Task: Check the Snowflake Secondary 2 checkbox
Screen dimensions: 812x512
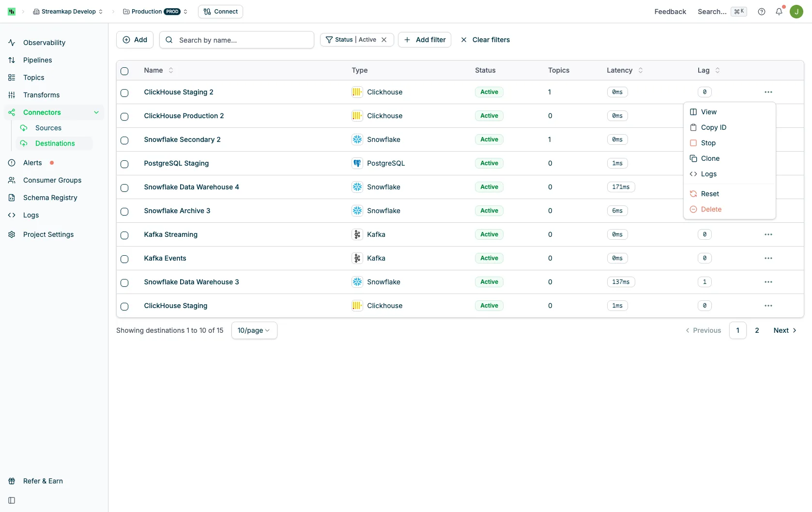Action: 124,140
